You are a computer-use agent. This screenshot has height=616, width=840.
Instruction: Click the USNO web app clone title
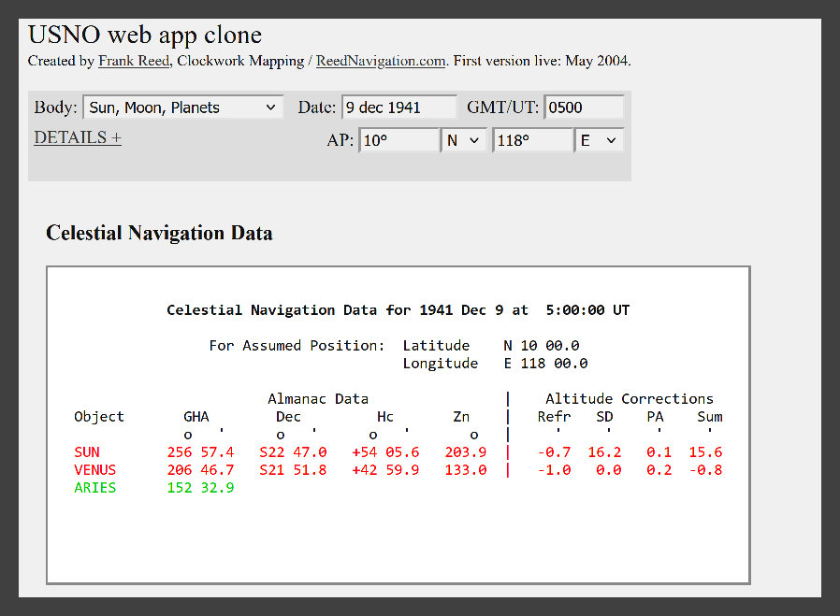tap(145, 36)
